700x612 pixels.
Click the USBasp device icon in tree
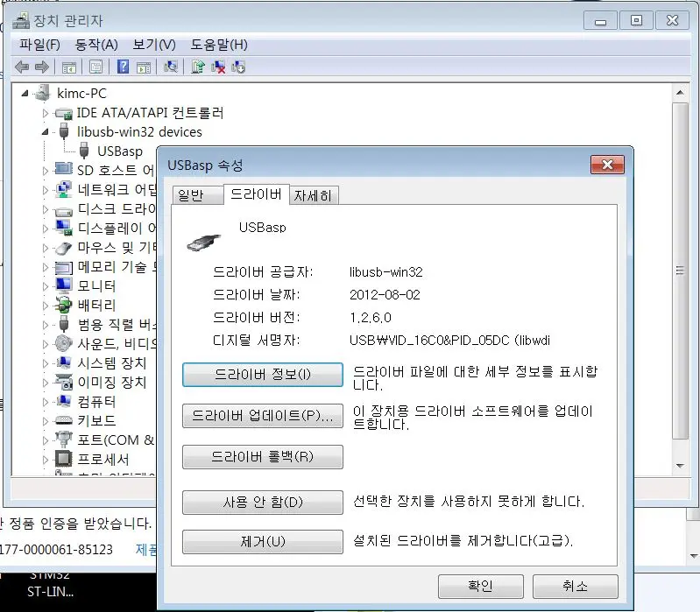pyautogui.click(x=84, y=151)
